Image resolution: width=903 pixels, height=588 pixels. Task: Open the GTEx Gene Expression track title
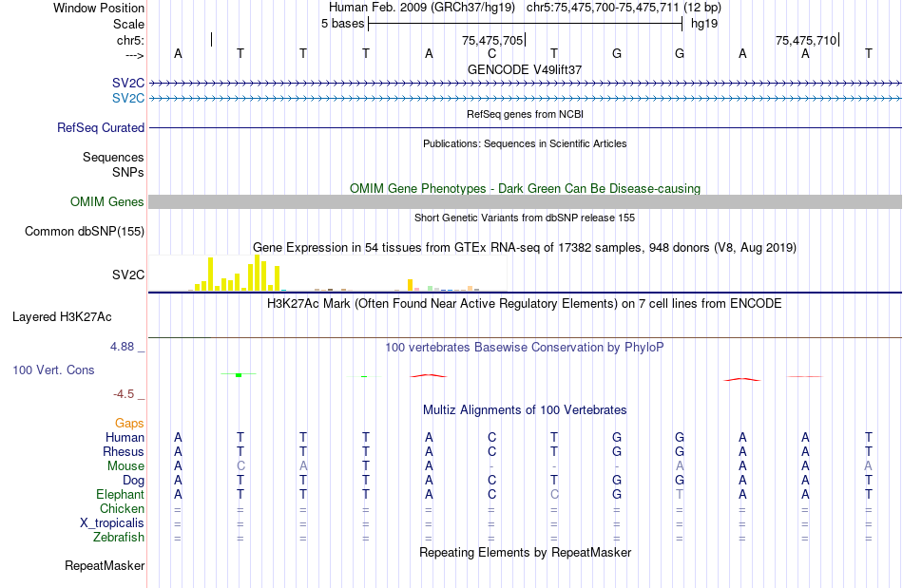pyautogui.click(x=525, y=247)
